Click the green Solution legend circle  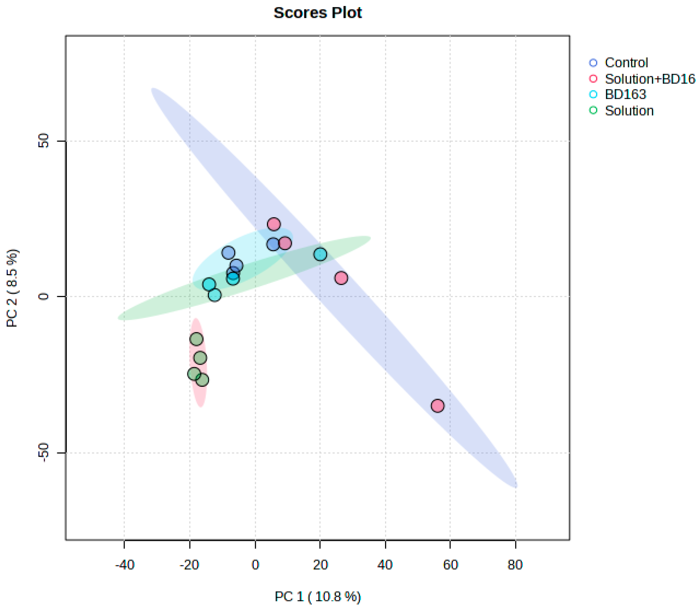coord(593,111)
